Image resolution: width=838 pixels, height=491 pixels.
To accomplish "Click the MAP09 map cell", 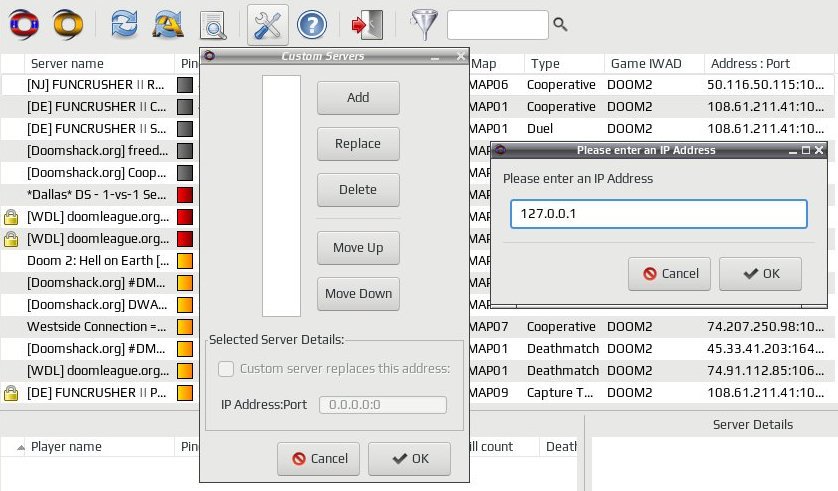I will pyautogui.click(x=488, y=393).
